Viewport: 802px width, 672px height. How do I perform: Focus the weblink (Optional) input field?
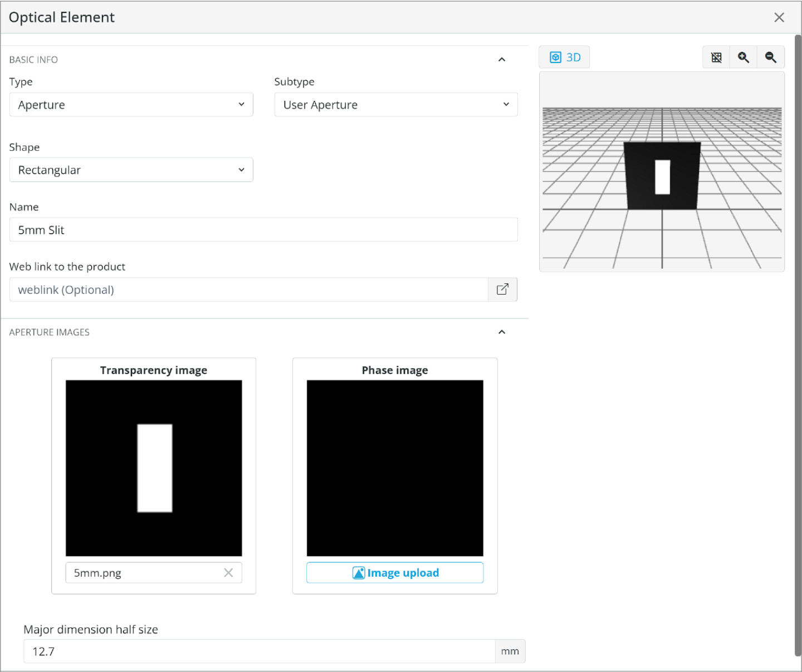click(x=249, y=290)
